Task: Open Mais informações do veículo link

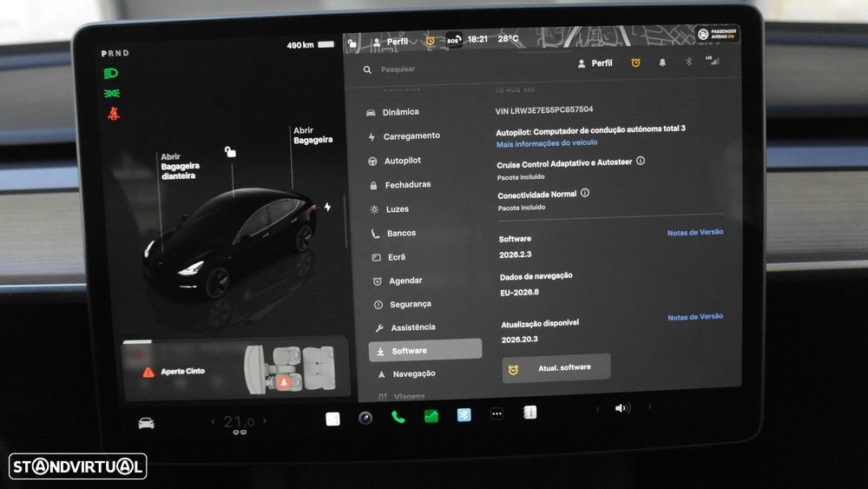Action: (x=546, y=143)
